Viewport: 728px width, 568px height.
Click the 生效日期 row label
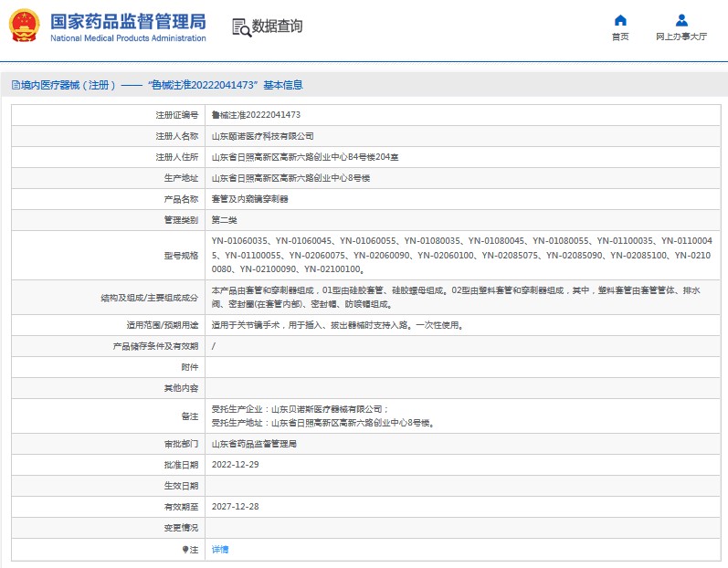181,486
